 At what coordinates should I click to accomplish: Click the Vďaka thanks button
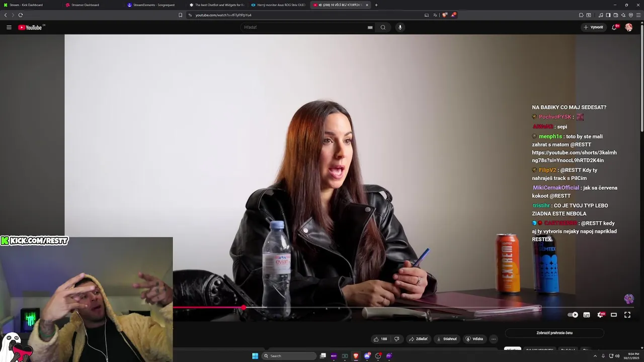point(474,339)
